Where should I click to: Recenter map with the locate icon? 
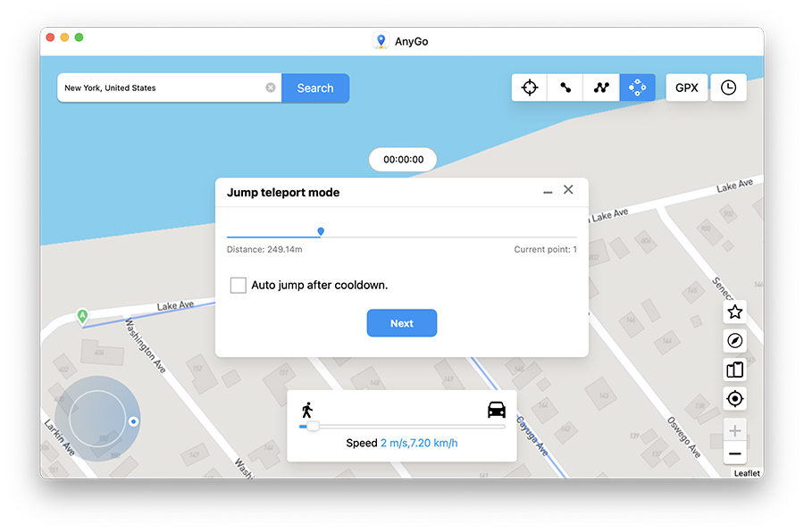pyautogui.click(x=734, y=399)
